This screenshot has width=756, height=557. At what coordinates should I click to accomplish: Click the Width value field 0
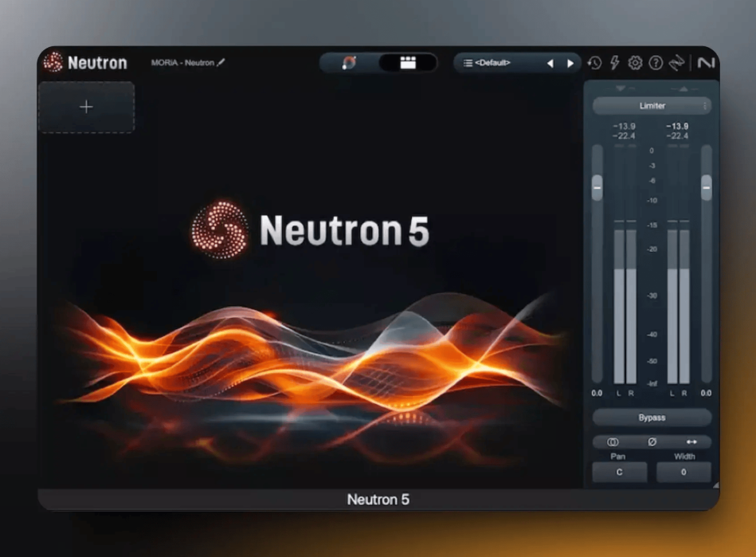click(684, 472)
